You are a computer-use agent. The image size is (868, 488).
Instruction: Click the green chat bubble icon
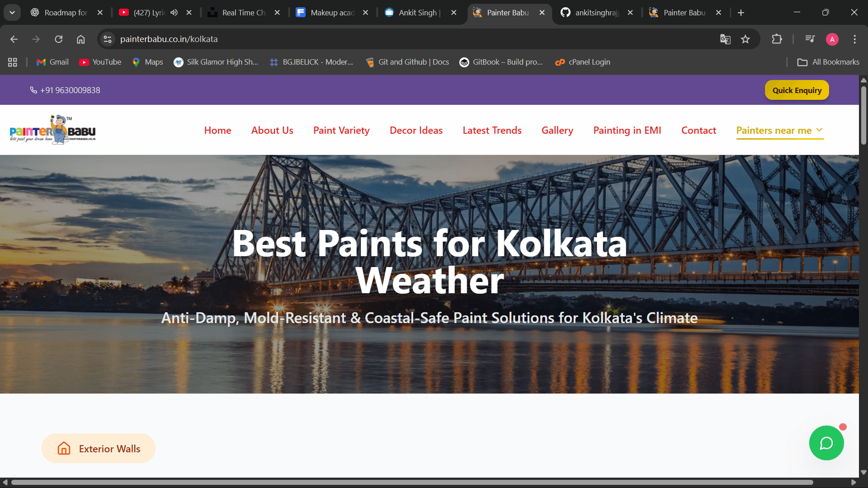coord(826,443)
